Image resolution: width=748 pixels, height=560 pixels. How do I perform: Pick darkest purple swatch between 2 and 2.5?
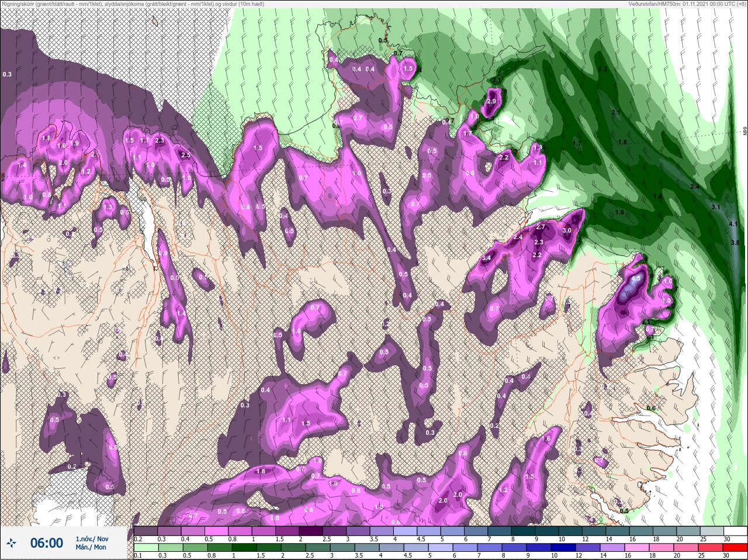coord(311,531)
